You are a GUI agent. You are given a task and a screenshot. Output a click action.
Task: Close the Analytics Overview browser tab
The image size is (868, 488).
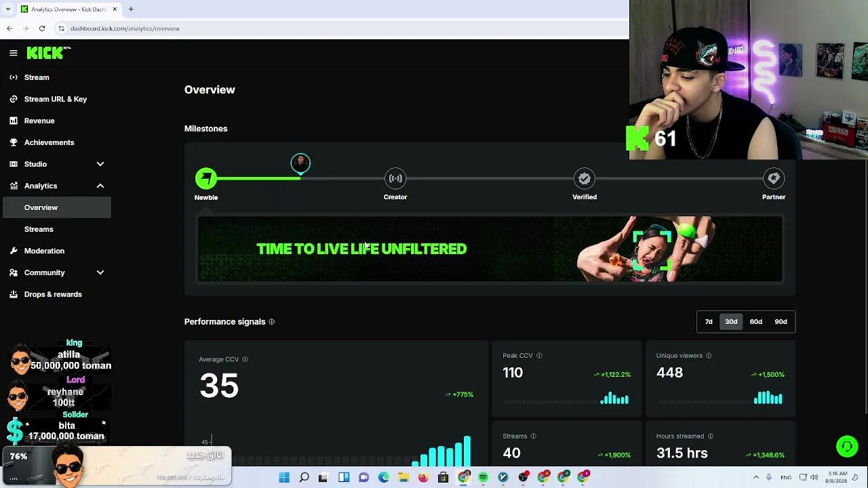(115, 9)
